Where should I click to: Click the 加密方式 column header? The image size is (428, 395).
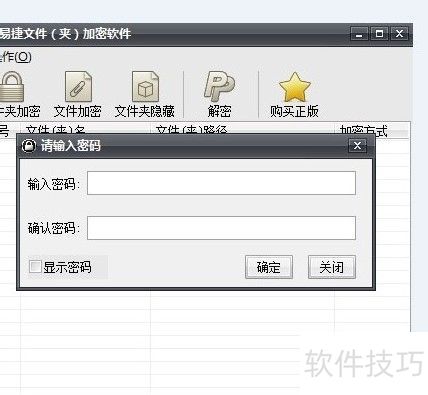[371, 130]
